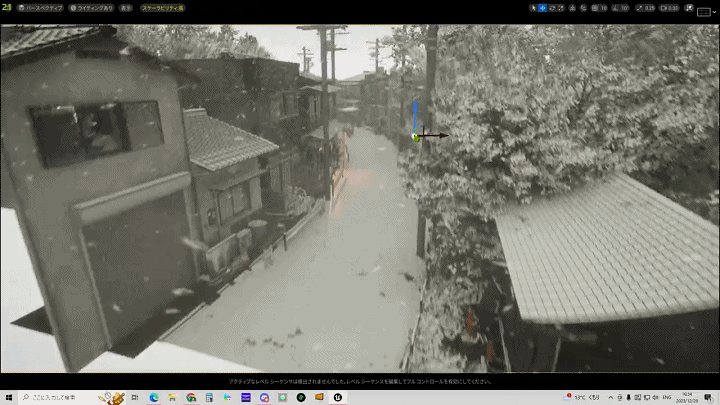Open the purple chat app with badge
Viewport: 720px width, 405px height.
coord(264,397)
